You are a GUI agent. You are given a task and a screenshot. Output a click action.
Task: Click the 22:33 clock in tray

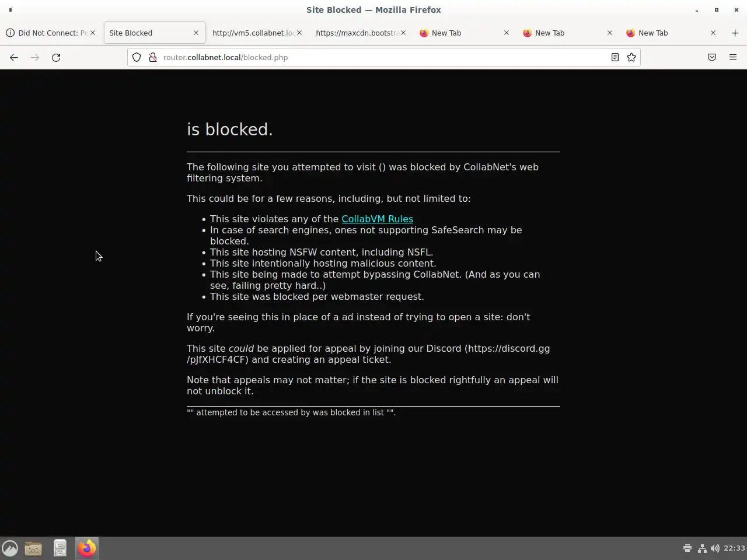[x=734, y=548]
